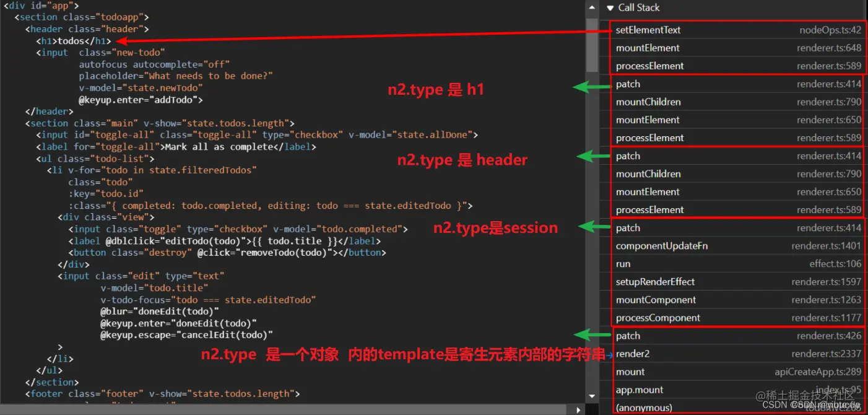Click the @keyup.enter="addTodo" line
Screen dimensions: 868x415
pyautogui.click(x=141, y=100)
